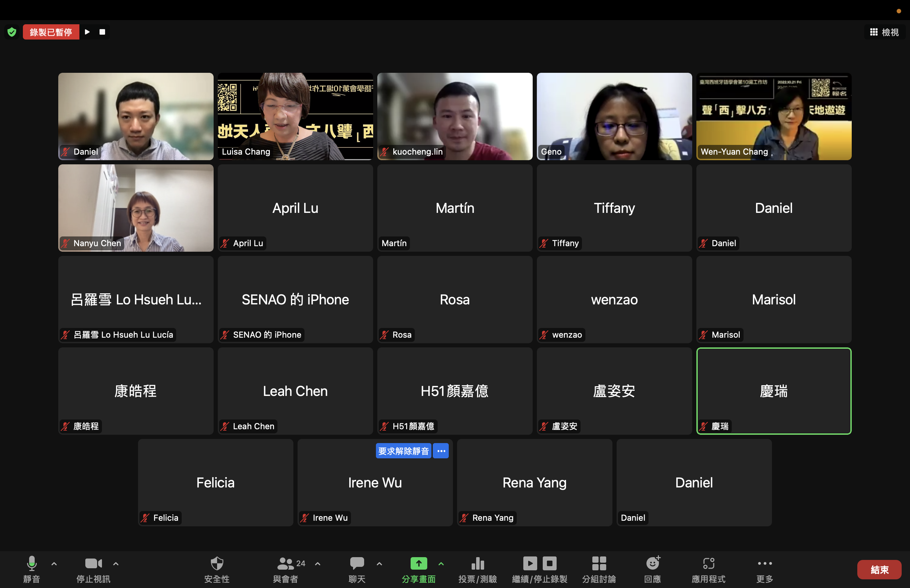Screen dimensions: 910x588
Task: Resume recording with the play button
Action: (x=87, y=32)
